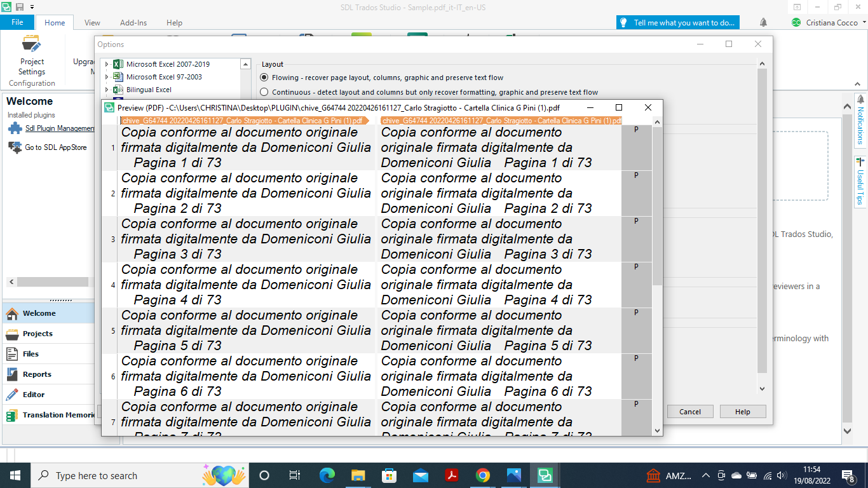Select Microsoft Excel 97-2003 file type
The width and height of the screenshot is (868, 488).
coord(164,77)
